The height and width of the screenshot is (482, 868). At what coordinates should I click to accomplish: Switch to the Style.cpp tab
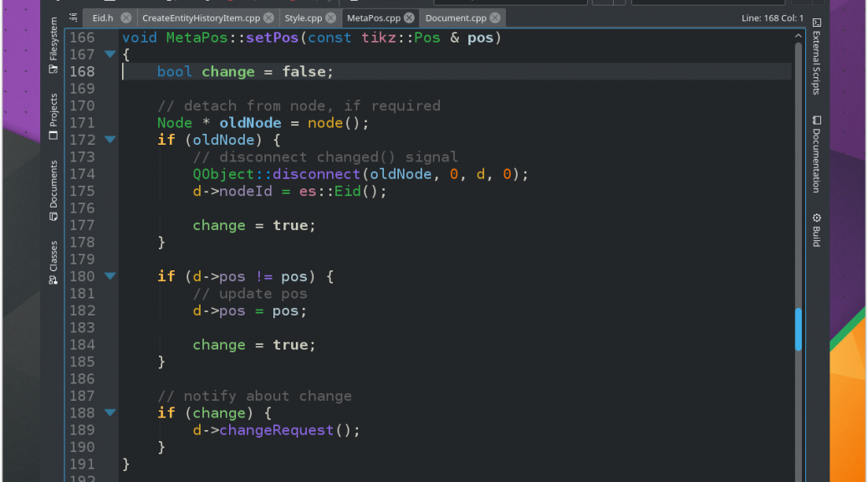point(303,18)
